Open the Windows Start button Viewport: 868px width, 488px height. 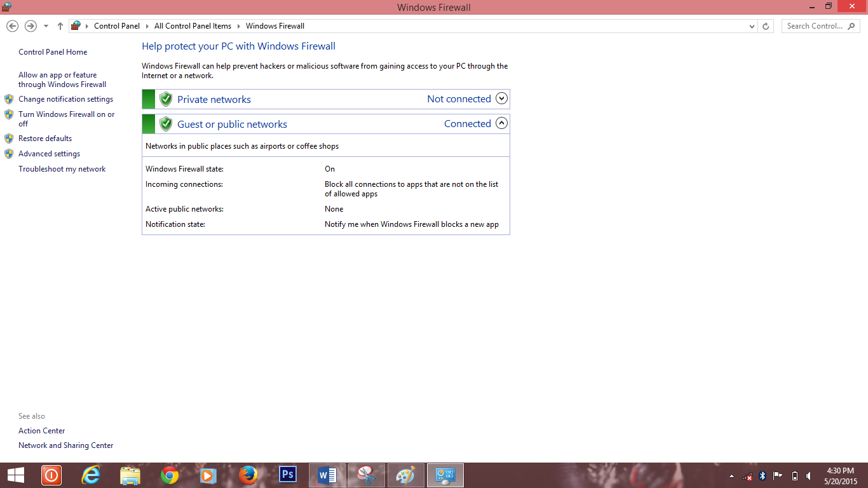tap(16, 475)
